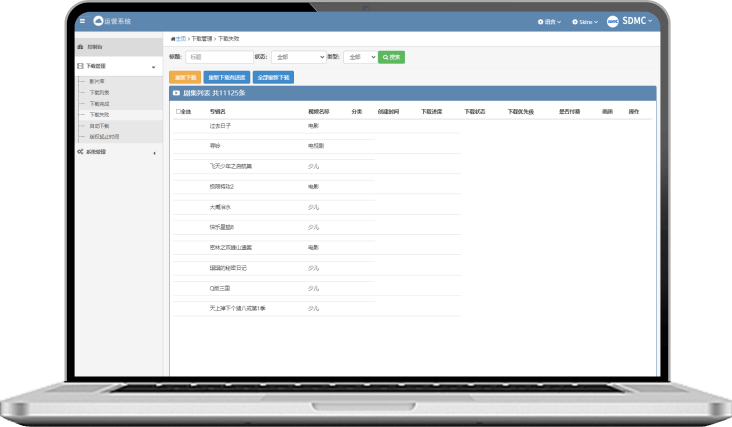This screenshot has width=732, height=427.
Task: Click the dashboard icon in the sidebar
Action: click(80, 47)
